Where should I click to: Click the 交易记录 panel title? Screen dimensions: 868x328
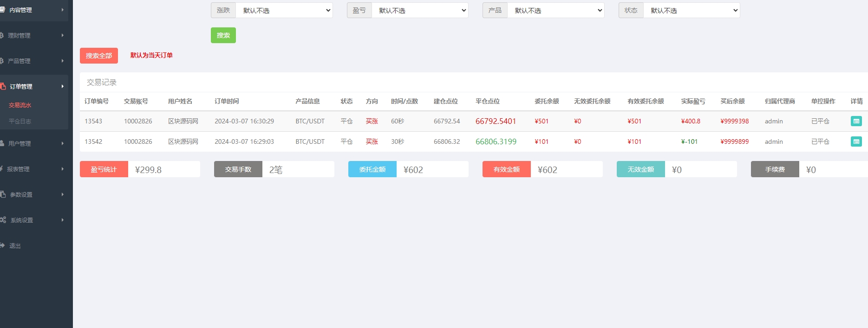[102, 83]
